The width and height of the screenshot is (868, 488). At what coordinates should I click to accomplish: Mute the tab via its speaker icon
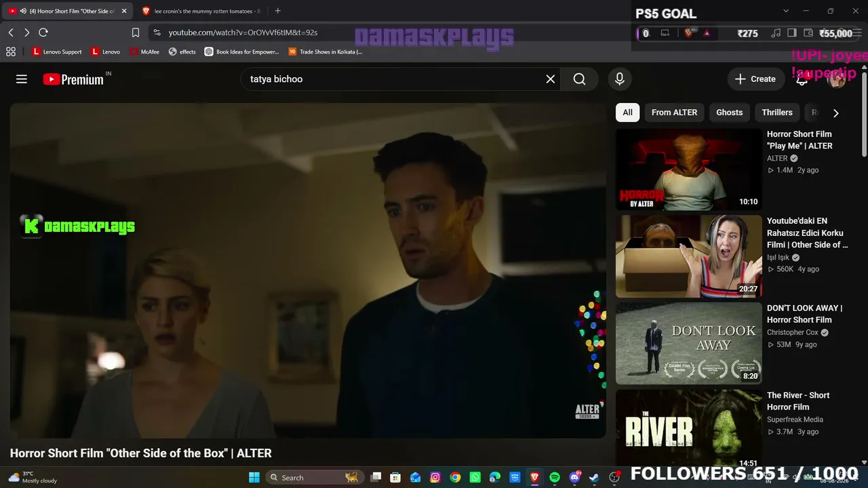(x=24, y=11)
